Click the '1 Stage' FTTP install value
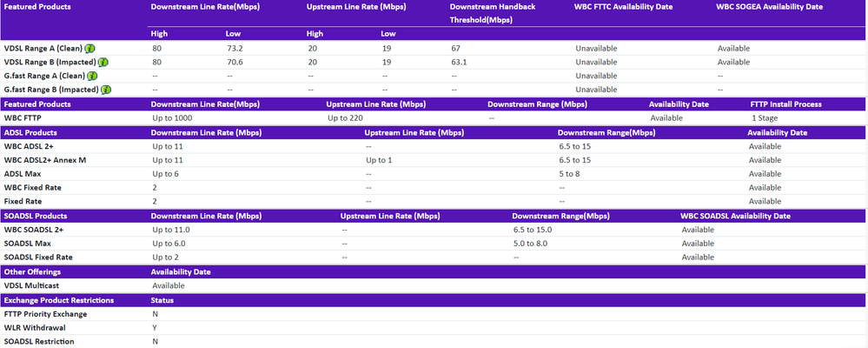Image resolution: width=868 pixels, height=348 pixels. 764,117
